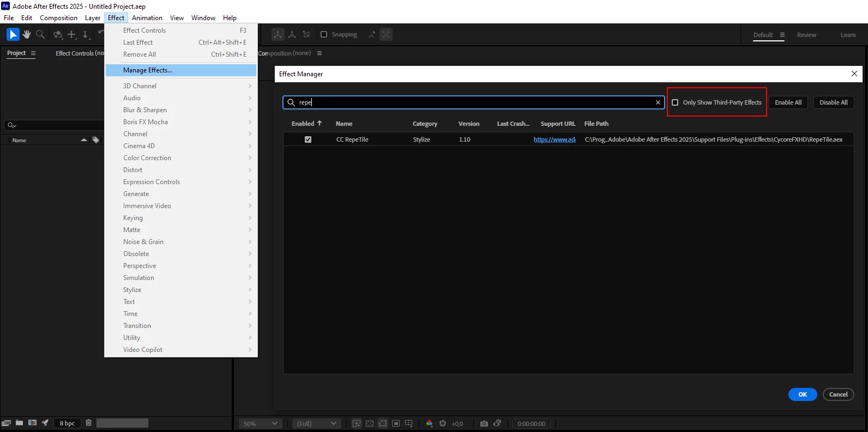Click the snap bounding box icon
Image resolution: width=868 pixels, height=432 pixels.
pyautogui.click(x=386, y=34)
